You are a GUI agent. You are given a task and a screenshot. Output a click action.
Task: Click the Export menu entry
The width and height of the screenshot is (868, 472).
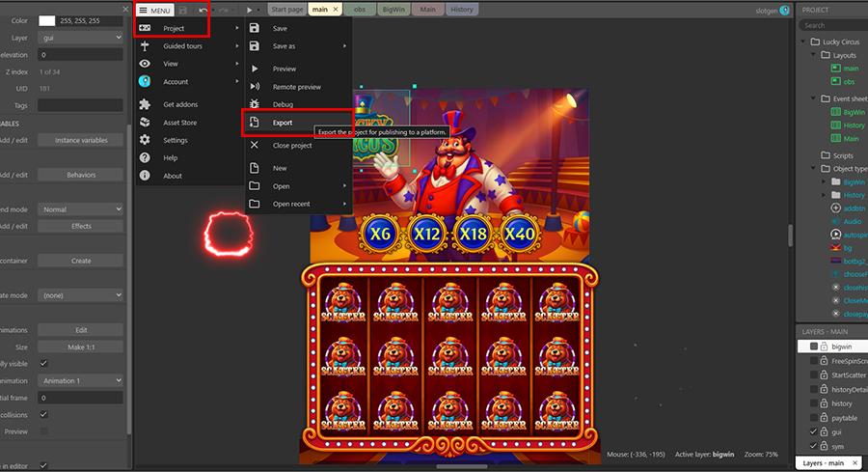click(282, 123)
